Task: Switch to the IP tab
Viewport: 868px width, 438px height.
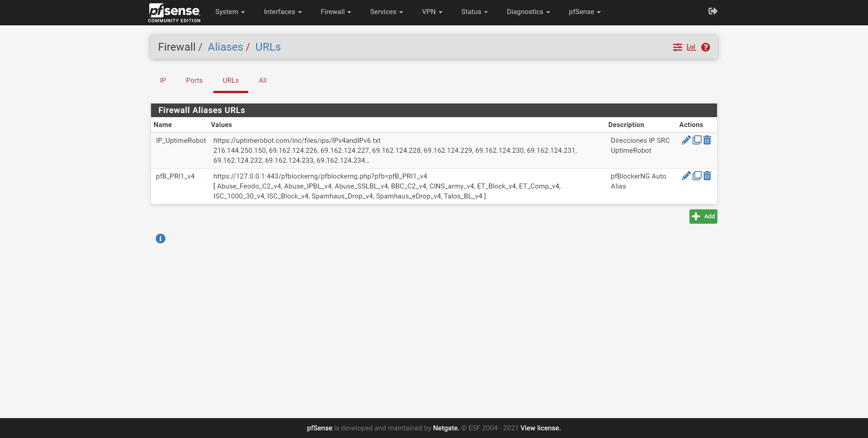Action: point(163,80)
